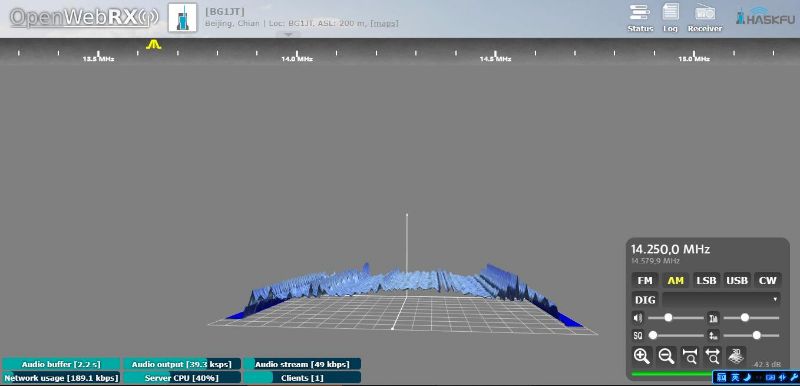Collapse the receiver info header arrow
Viewport: 800px width, 386px height.
coord(288,35)
